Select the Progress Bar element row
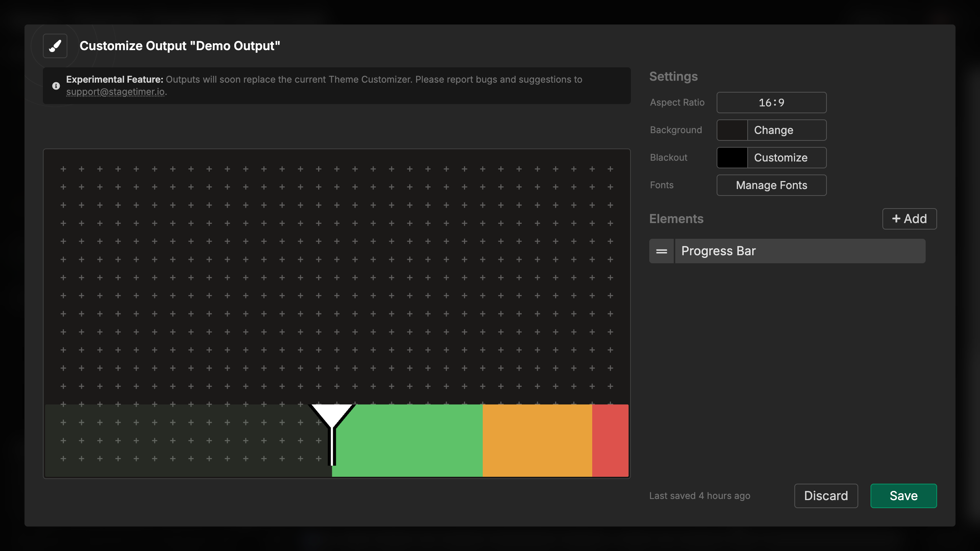980x551 pixels. 800,251
